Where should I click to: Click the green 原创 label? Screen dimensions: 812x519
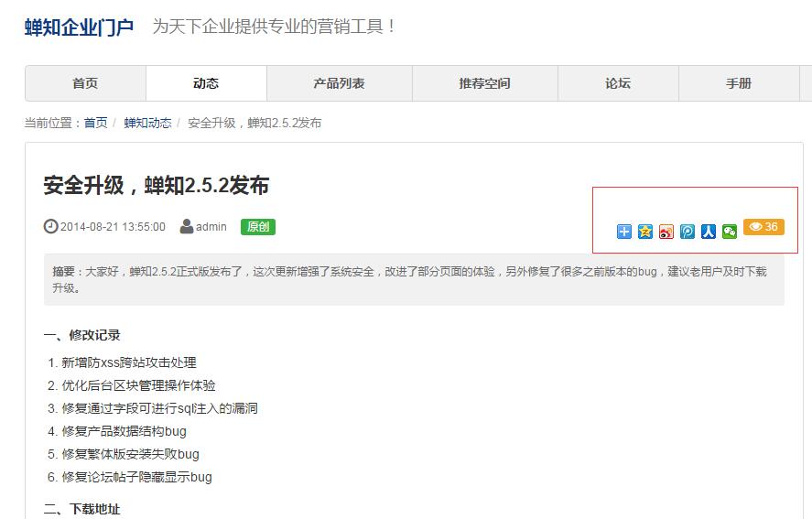(x=258, y=227)
